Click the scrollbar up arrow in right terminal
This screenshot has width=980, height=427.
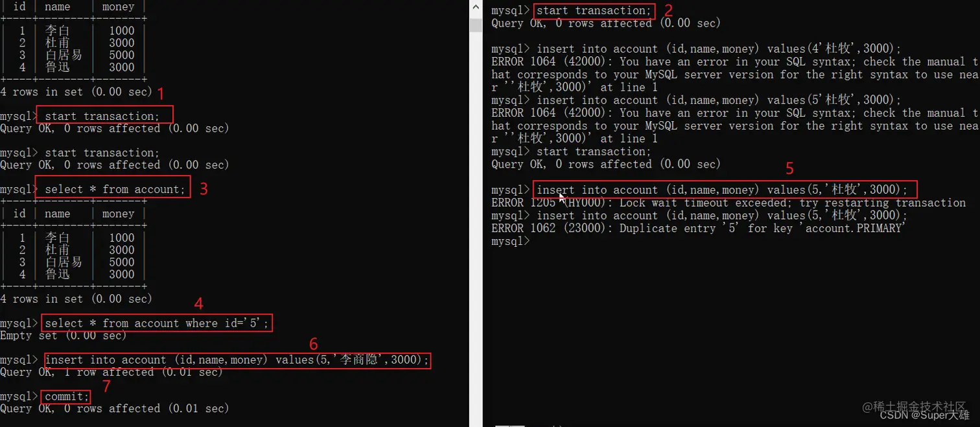[476, 9]
